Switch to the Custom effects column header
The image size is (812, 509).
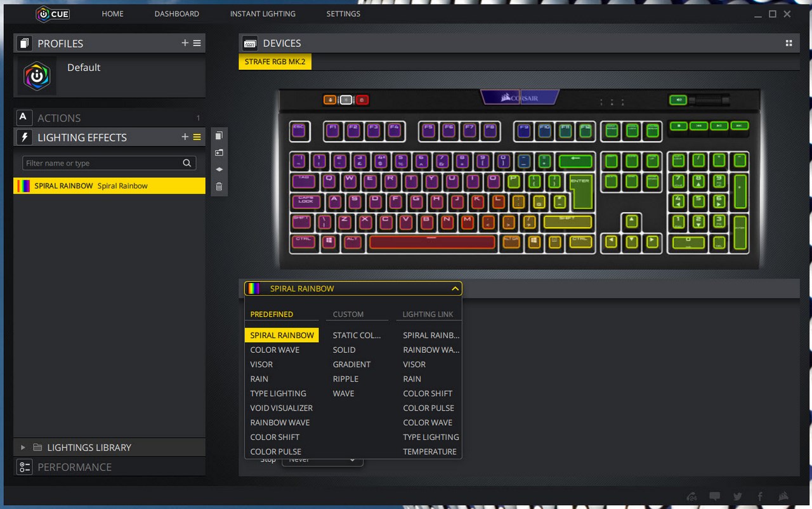348,314
